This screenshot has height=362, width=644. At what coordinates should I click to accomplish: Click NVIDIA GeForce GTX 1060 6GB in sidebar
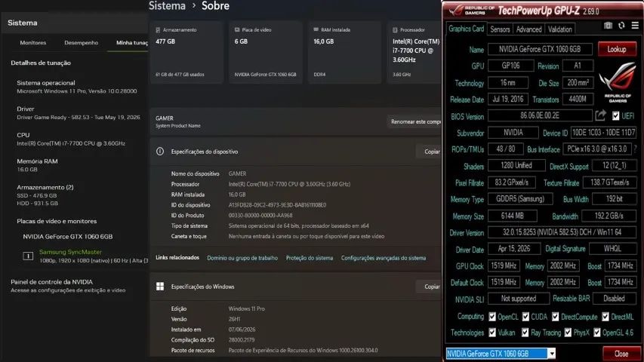click(68, 236)
